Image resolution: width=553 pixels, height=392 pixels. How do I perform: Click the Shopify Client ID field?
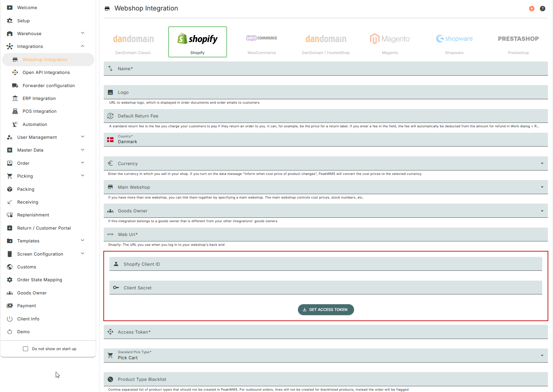326,264
